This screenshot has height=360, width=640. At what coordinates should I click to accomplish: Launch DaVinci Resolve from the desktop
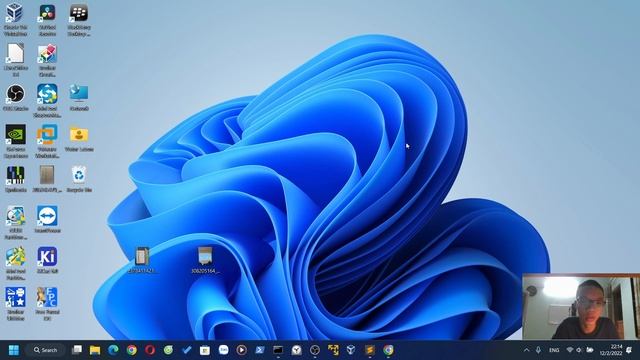tap(47, 19)
